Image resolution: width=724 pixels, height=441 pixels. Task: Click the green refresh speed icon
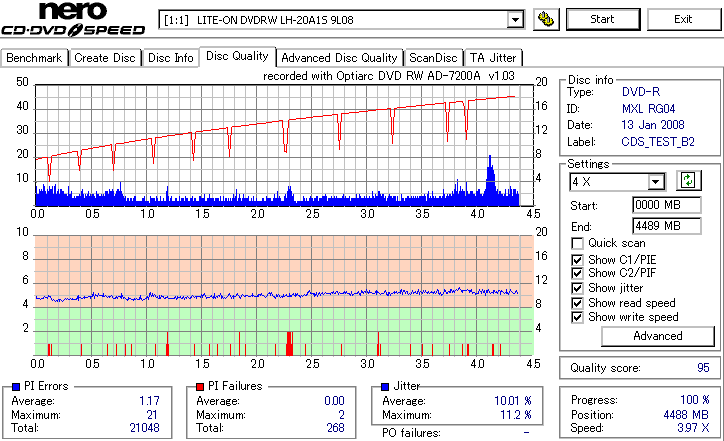click(688, 181)
